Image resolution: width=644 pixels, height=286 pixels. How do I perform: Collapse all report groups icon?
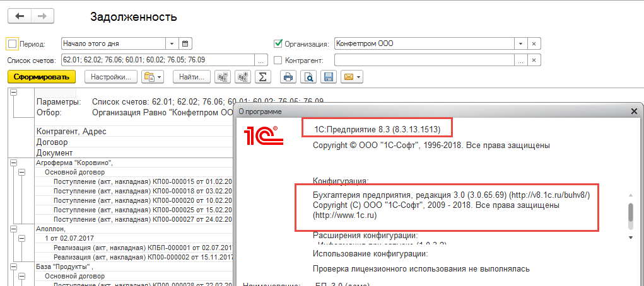tap(224, 77)
